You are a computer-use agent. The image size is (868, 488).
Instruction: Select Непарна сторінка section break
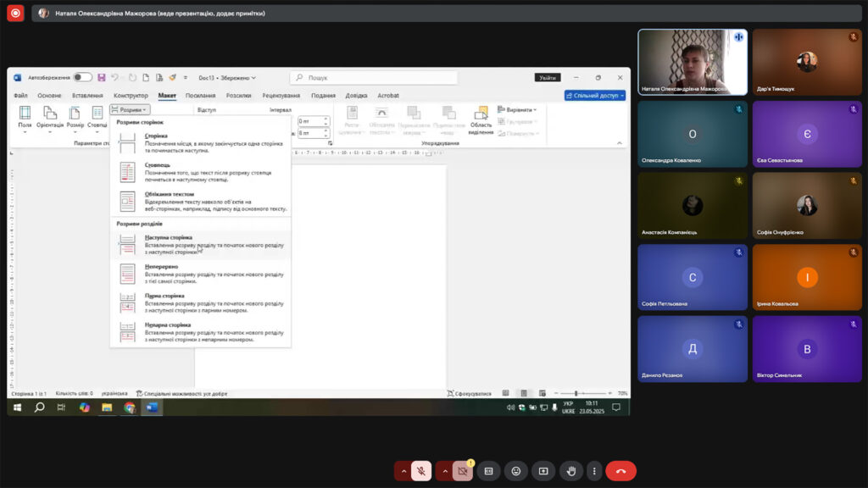pyautogui.click(x=200, y=332)
